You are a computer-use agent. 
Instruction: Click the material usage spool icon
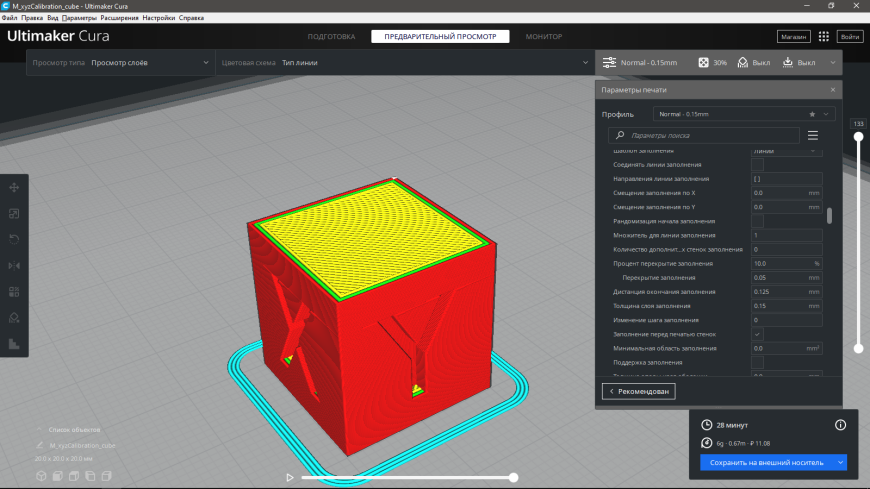point(706,443)
